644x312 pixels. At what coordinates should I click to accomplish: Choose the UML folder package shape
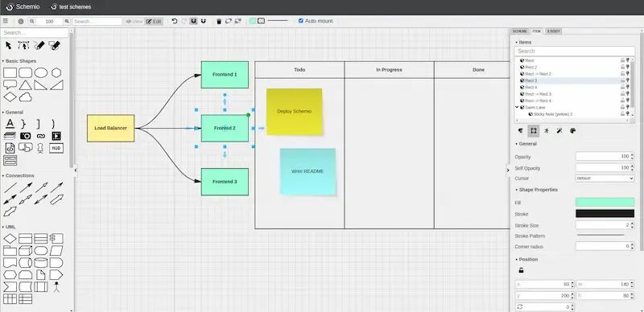[10, 250]
